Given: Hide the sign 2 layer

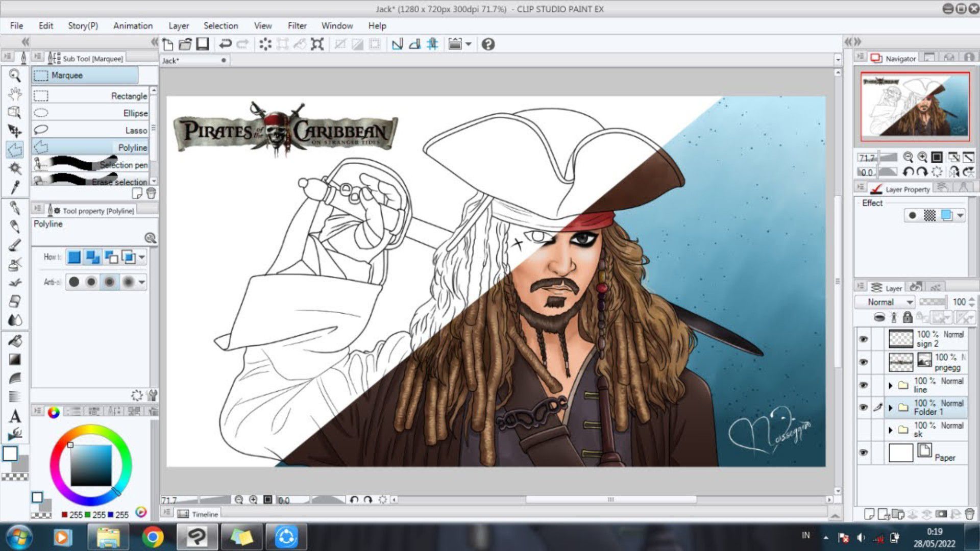Looking at the screenshot, I should coord(864,339).
